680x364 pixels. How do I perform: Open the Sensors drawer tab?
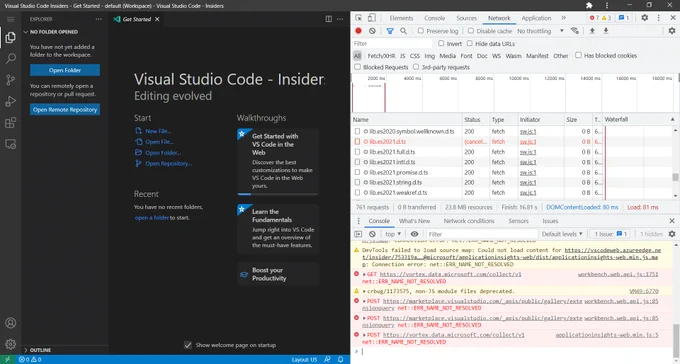click(518, 221)
